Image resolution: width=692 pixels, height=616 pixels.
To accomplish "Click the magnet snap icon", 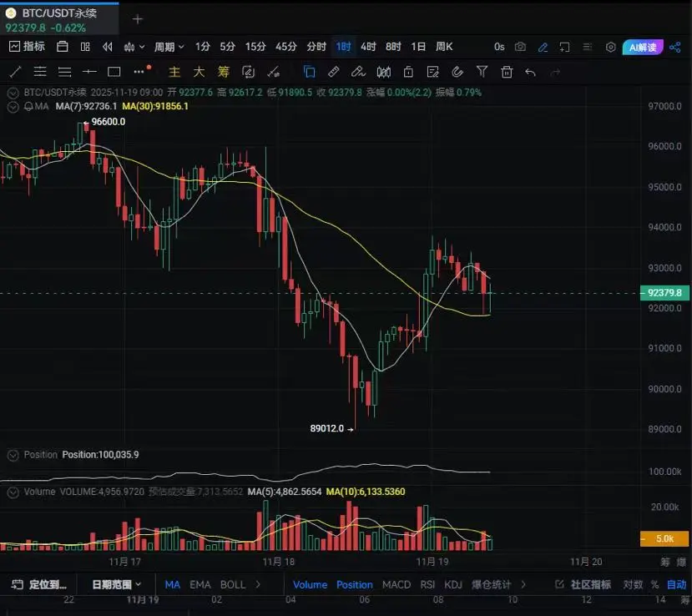I will (x=457, y=72).
